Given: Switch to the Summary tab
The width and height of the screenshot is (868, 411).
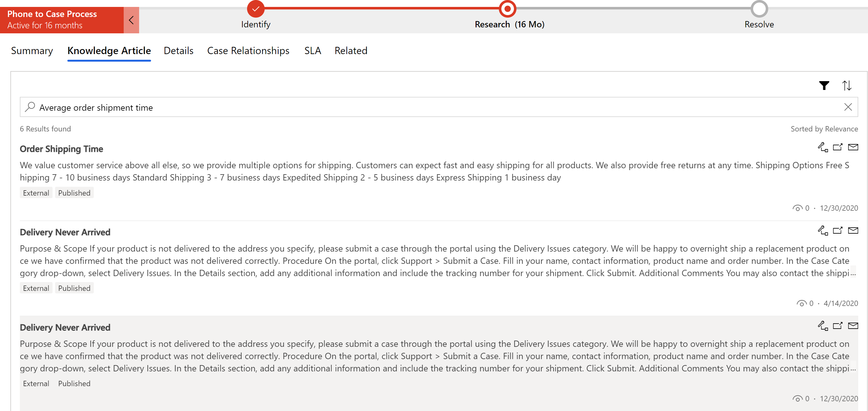Looking at the screenshot, I should pyautogui.click(x=31, y=50).
